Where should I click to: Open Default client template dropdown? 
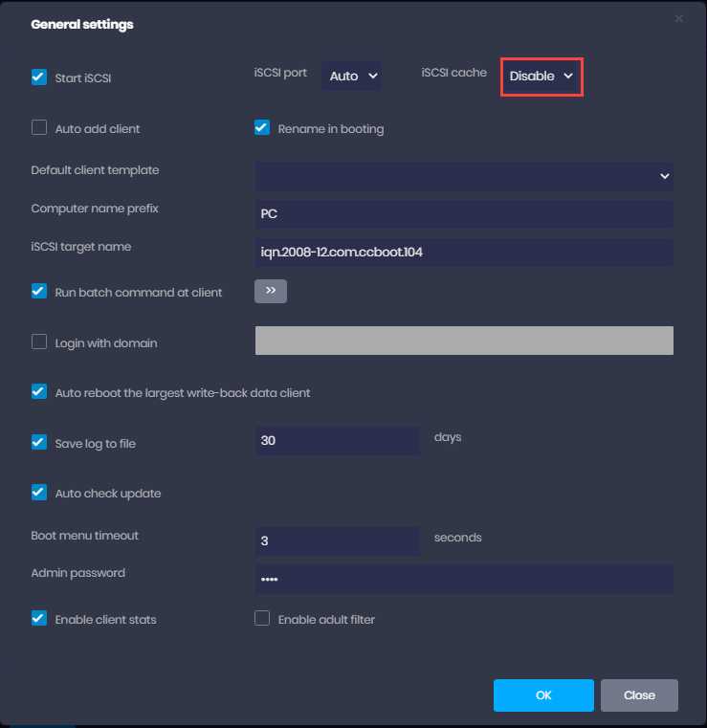[x=463, y=176]
